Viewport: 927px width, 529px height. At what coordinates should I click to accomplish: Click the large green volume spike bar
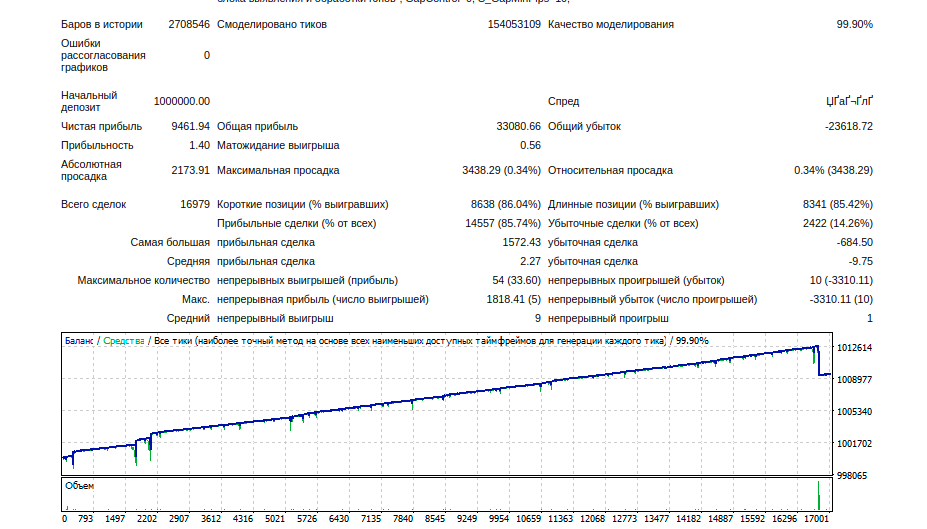click(819, 495)
